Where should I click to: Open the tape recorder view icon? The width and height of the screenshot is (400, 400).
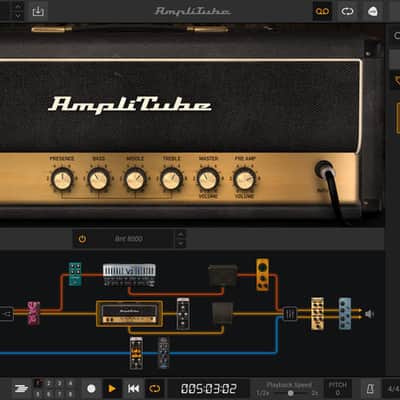[x=322, y=11]
